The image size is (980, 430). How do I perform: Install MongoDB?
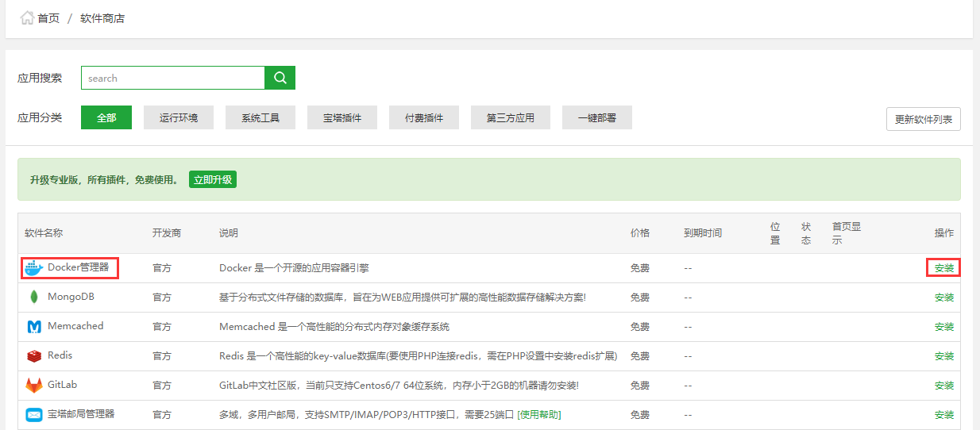point(944,298)
